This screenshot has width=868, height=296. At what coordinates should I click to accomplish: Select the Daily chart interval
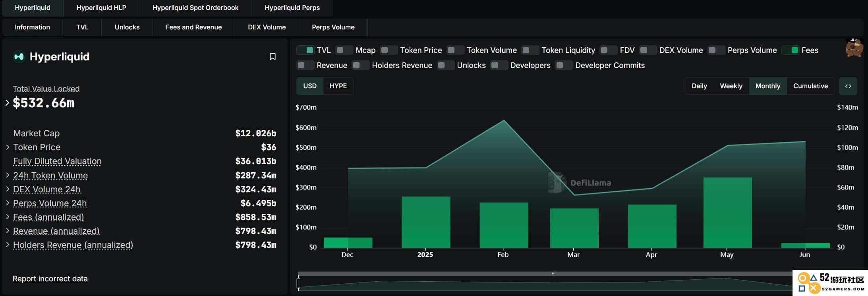(x=699, y=86)
